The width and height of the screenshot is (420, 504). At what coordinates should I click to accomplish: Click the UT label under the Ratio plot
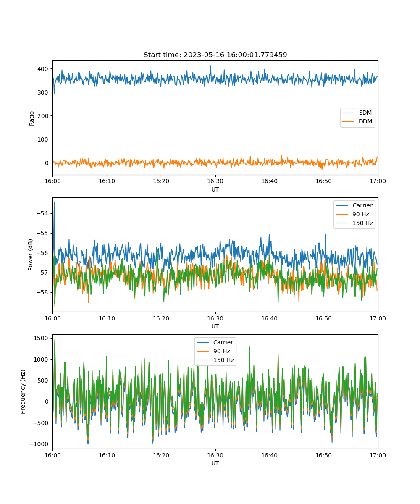tap(215, 189)
